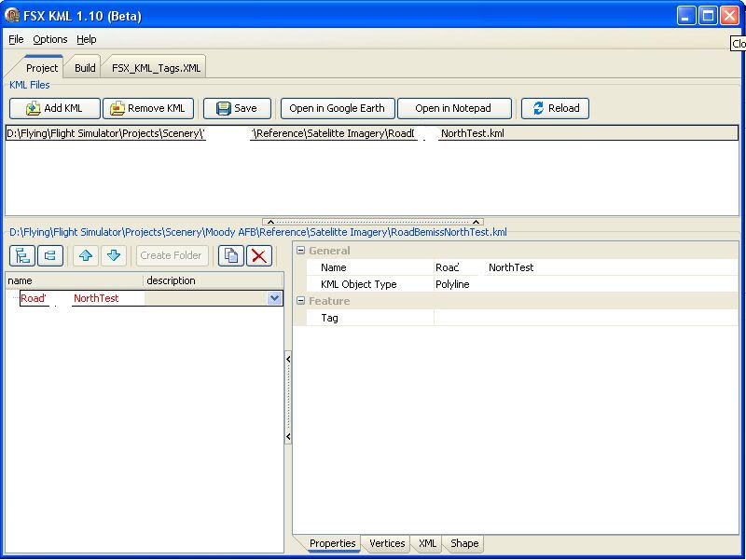Open the Options menu
Image resolution: width=746 pixels, height=560 pixels.
49,39
